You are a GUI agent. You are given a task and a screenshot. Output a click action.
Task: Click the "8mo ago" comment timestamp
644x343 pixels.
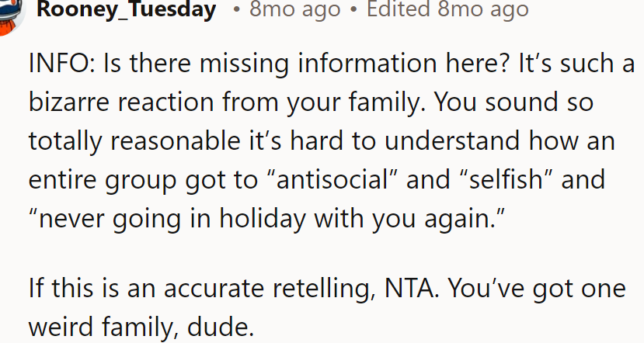(x=294, y=10)
